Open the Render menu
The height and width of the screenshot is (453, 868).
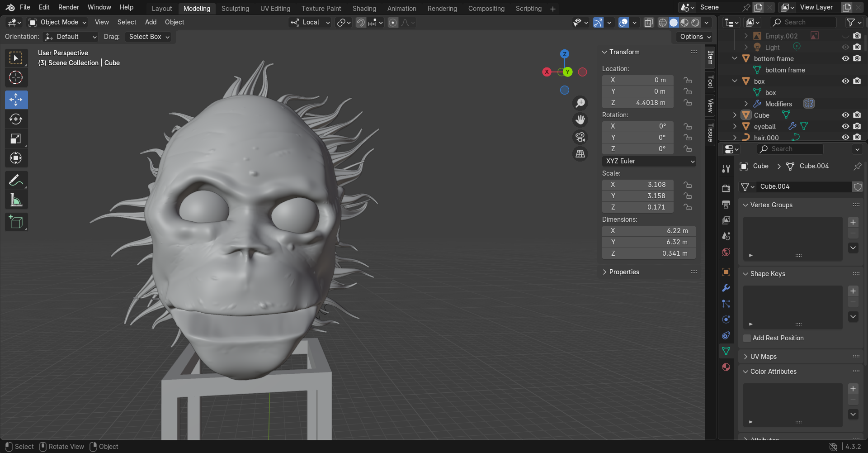click(x=68, y=7)
